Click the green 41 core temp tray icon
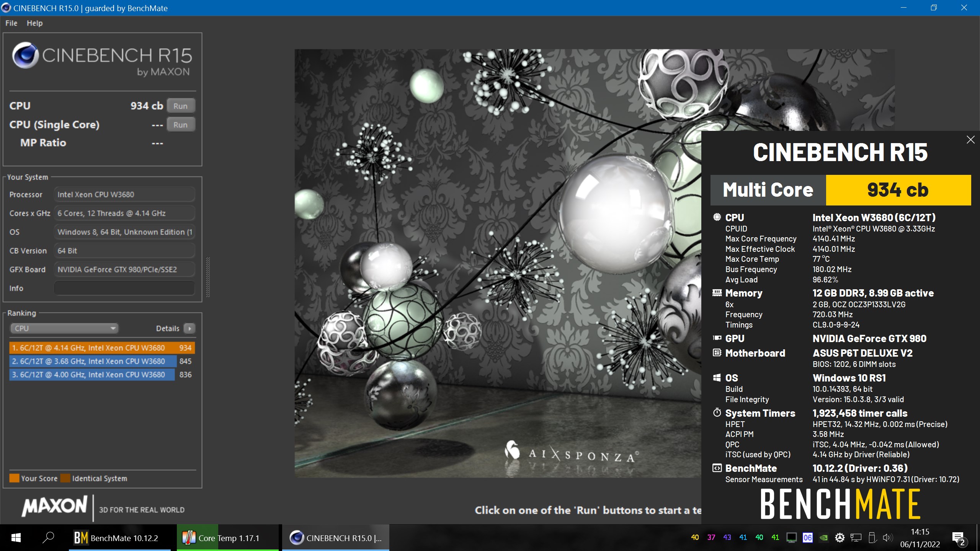 775,538
